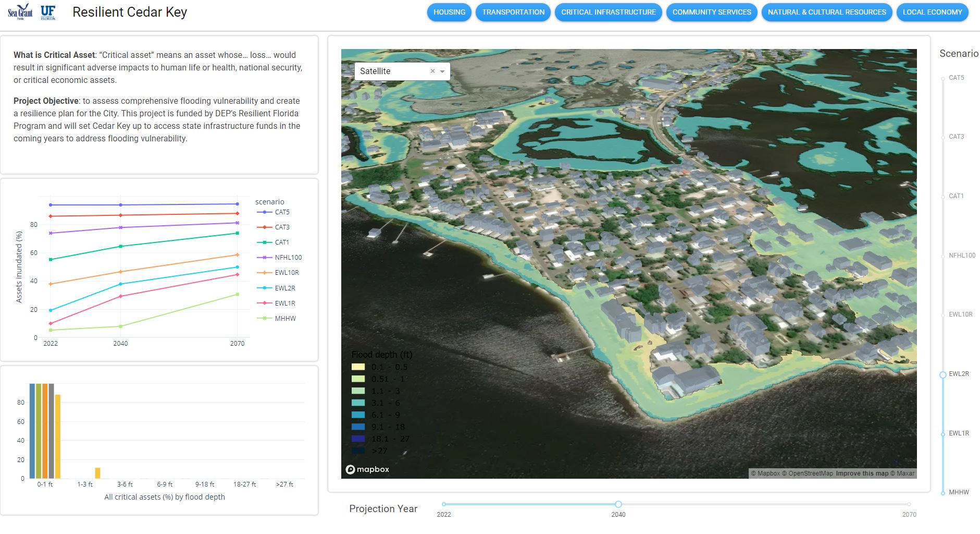980x534 pixels.
Task: Expand the Scenario panel on the right
Action: tap(959, 54)
